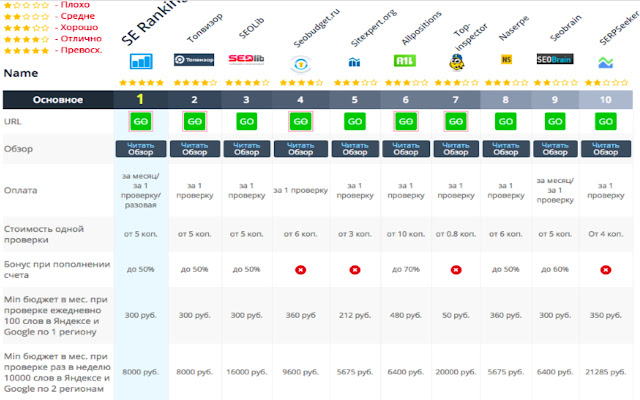This screenshot has height=400, width=640.
Task: Open GO link for SE Ranking
Action: coord(141,121)
